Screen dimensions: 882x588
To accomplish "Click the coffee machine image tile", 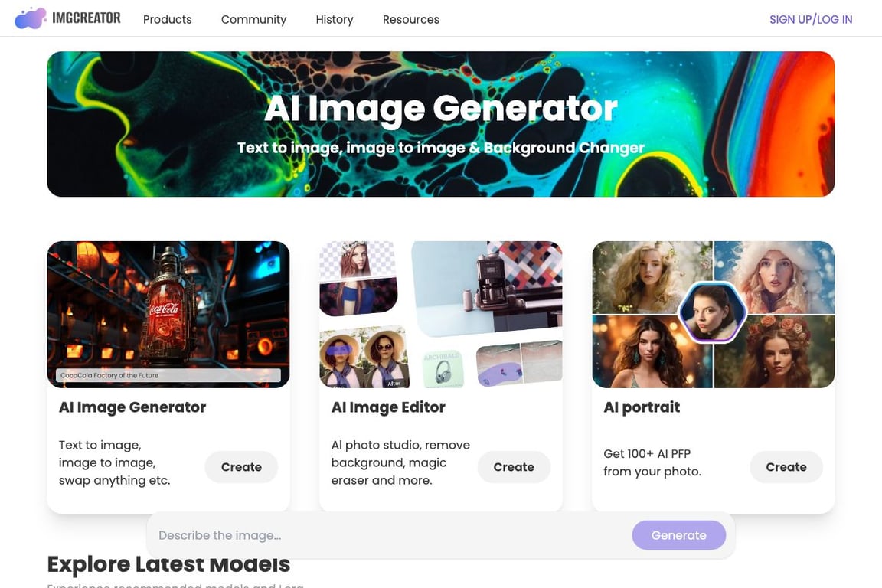I will click(487, 288).
